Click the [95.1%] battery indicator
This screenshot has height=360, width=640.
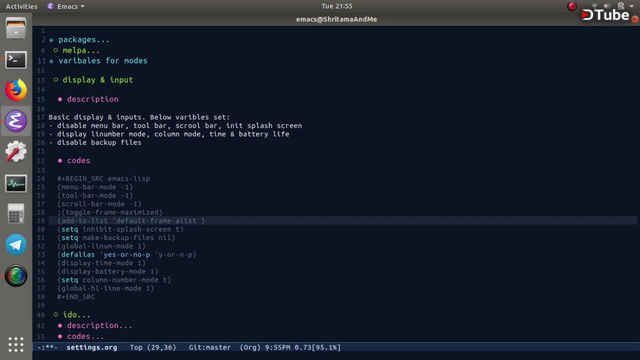(326, 347)
